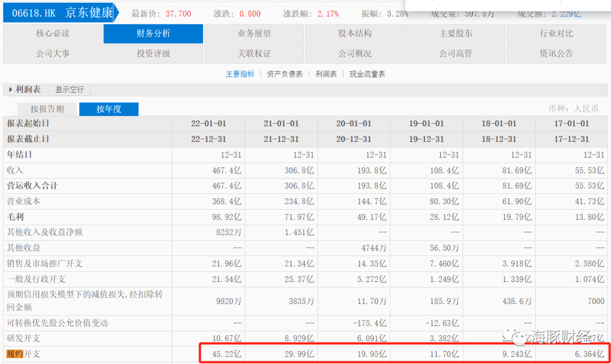Click the 45.22亿 履约开支 value
The height and width of the screenshot is (364, 611).
(227, 354)
